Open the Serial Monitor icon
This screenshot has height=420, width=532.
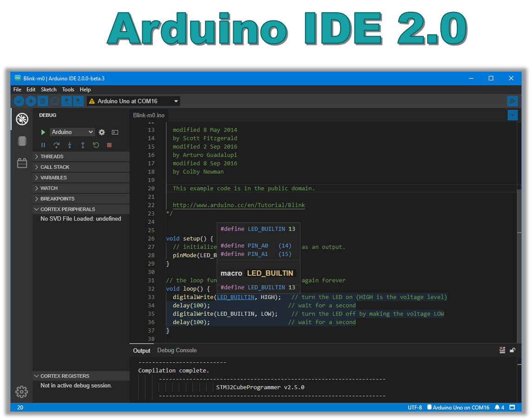512,101
